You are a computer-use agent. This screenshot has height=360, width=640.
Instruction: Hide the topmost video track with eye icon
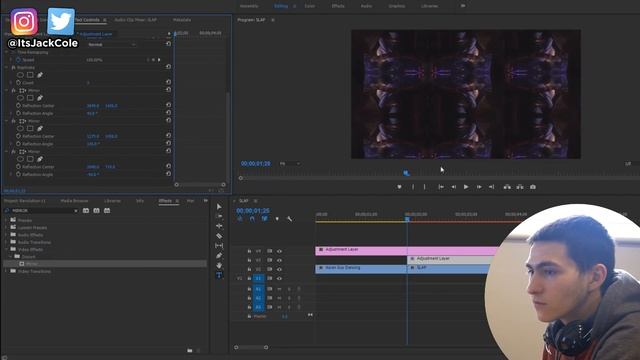tap(279, 251)
